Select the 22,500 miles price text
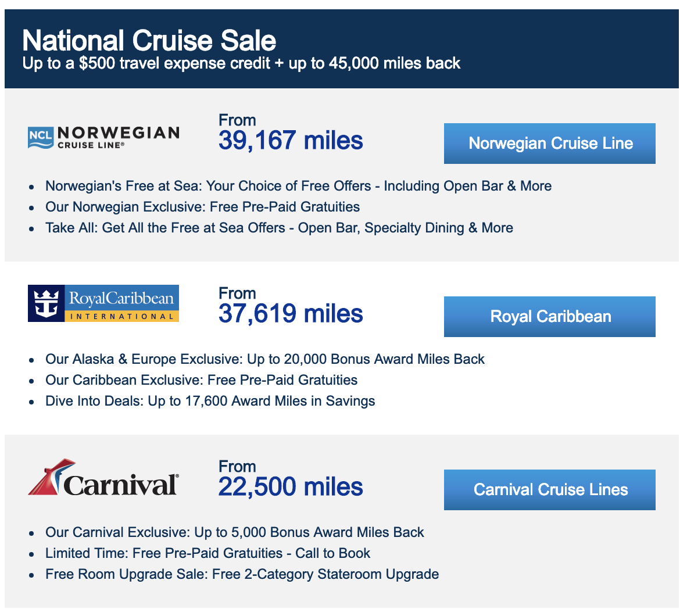687x616 pixels. [x=291, y=486]
